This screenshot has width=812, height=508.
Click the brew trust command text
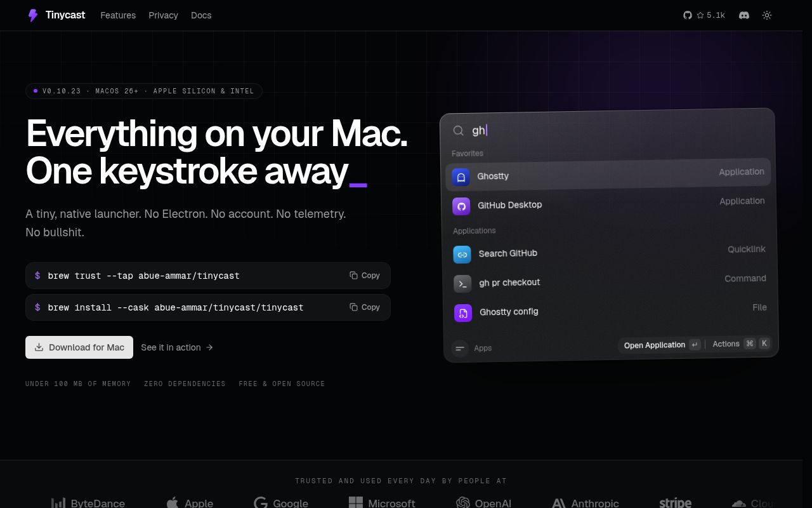click(x=143, y=276)
